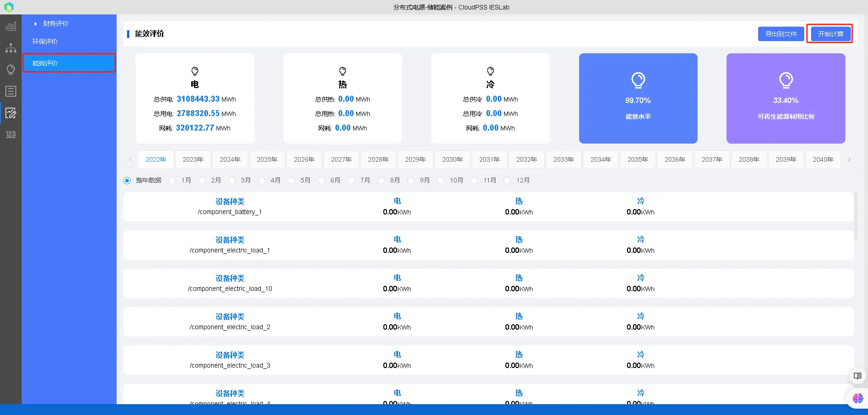Switch to the 2037年 tab

[712, 159]
